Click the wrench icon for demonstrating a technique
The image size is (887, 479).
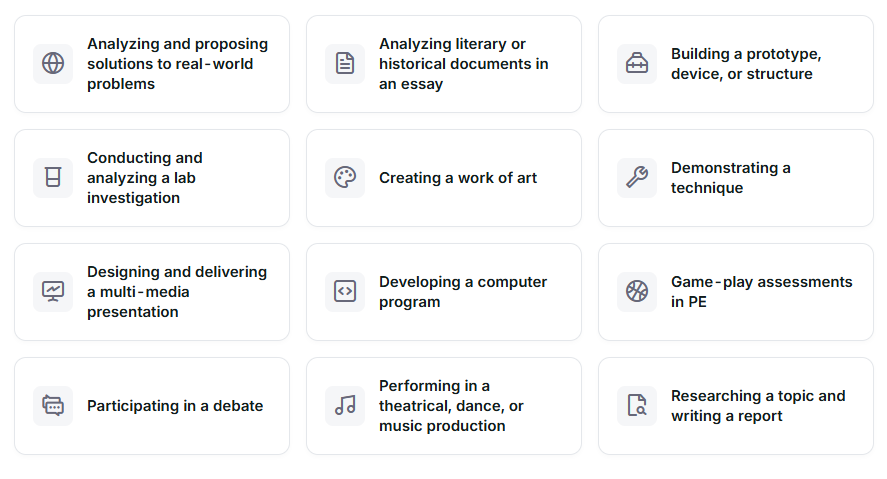pyautogui.click(x=637, y=178)
